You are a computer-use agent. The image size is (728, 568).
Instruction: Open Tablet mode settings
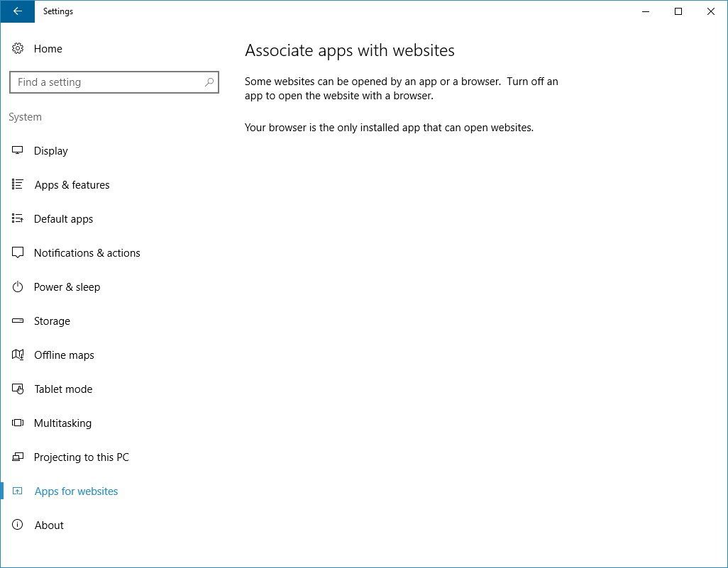pos(63,389)
